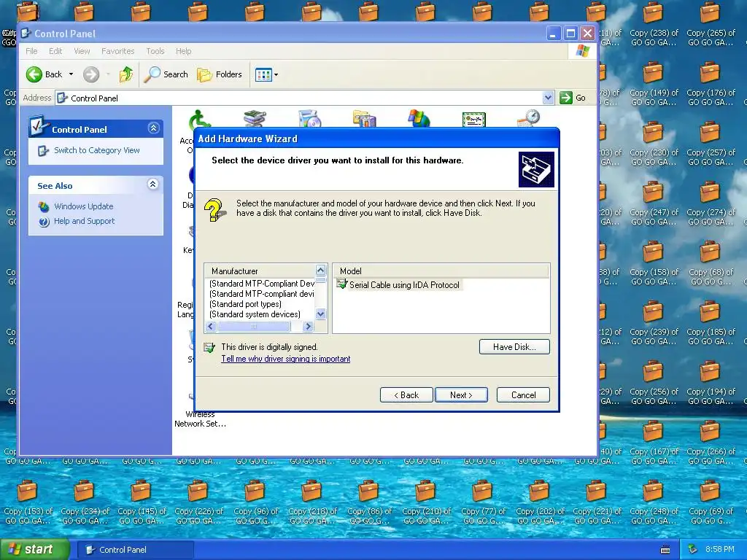Viewport: 747px width, 560px height.
Task: Select manufacturer (Standard port types)
Action: 245,304
